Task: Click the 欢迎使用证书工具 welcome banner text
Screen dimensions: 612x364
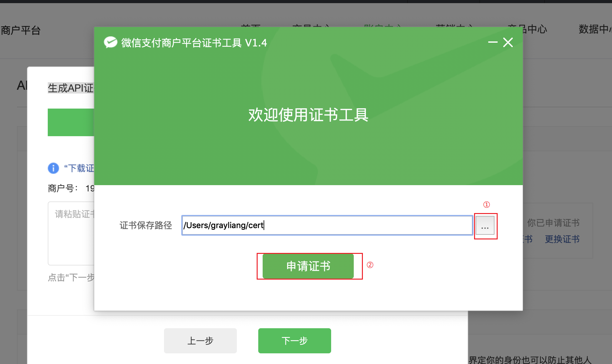Action: click(308, 115)
